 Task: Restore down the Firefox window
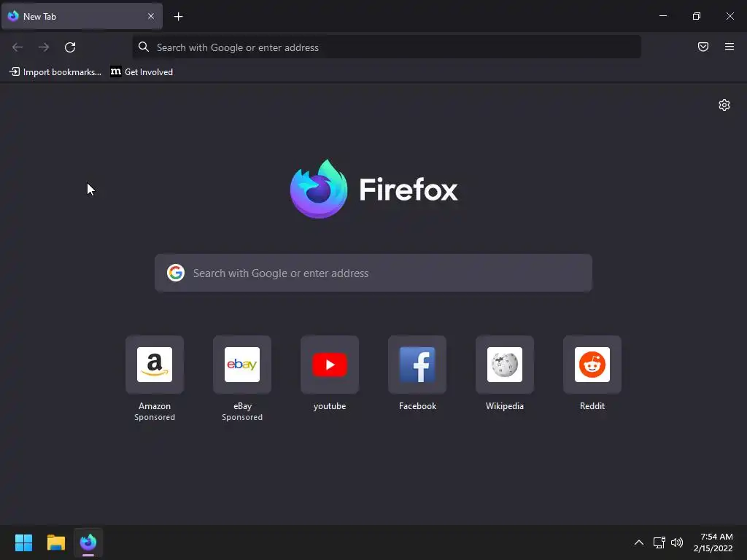tap(697, 16)
